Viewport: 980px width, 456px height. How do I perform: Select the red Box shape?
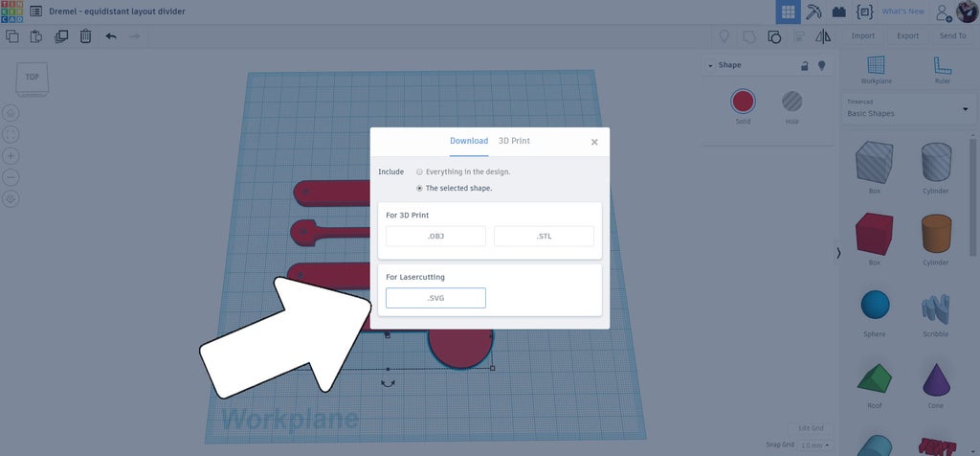click(x=874, y=234)
